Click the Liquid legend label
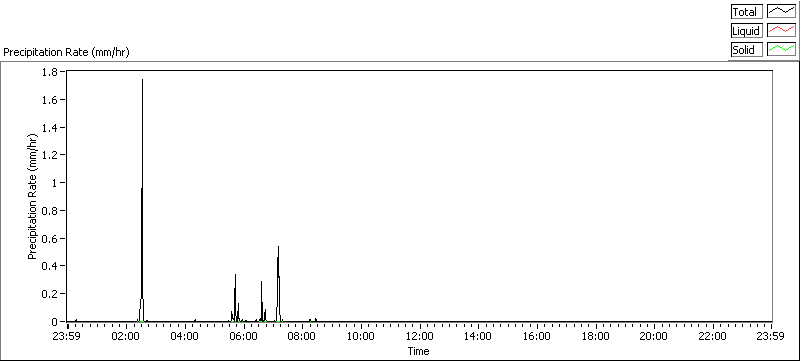Screen dimensions: 800x361 point(746,31)
